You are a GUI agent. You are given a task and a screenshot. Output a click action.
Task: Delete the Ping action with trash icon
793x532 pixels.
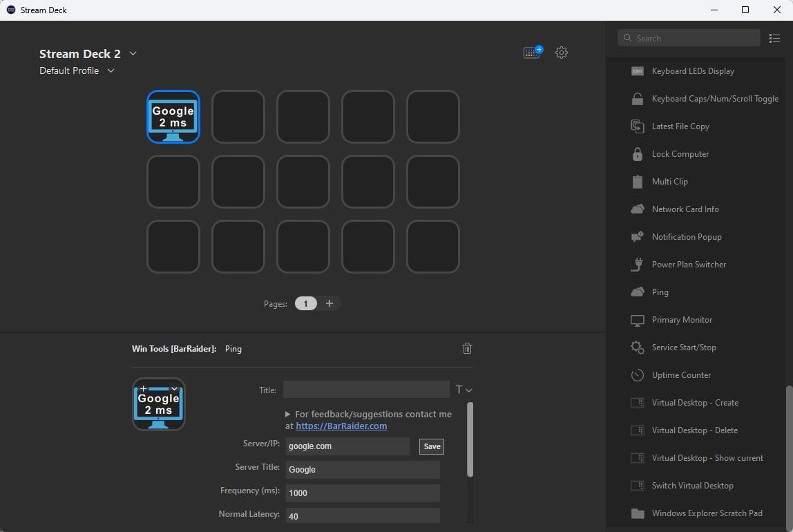coord(467,348)
